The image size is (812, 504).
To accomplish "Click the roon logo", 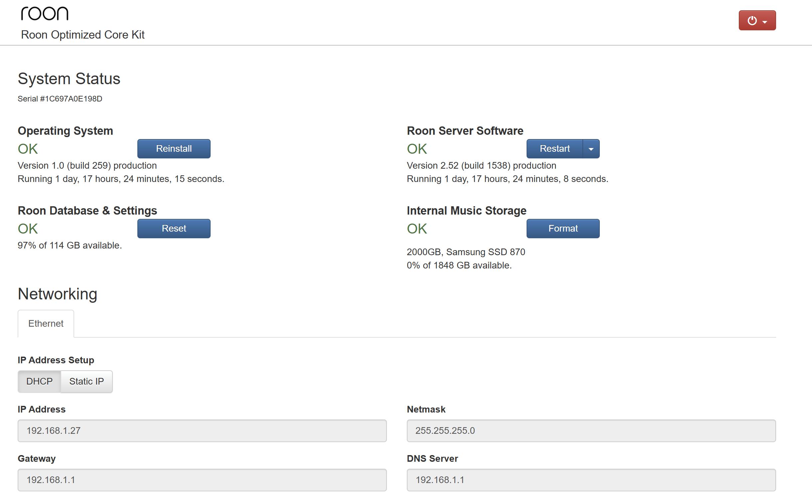I will [45, 14].
